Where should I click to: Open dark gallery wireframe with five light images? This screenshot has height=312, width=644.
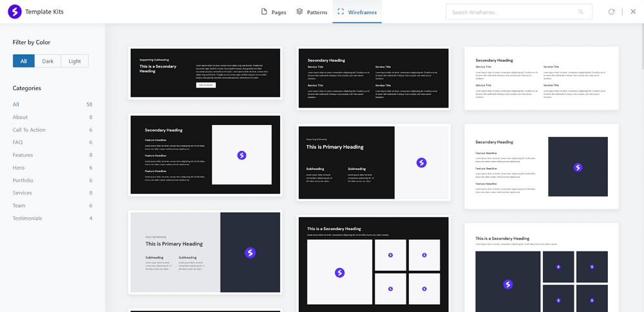pos(374,264)
